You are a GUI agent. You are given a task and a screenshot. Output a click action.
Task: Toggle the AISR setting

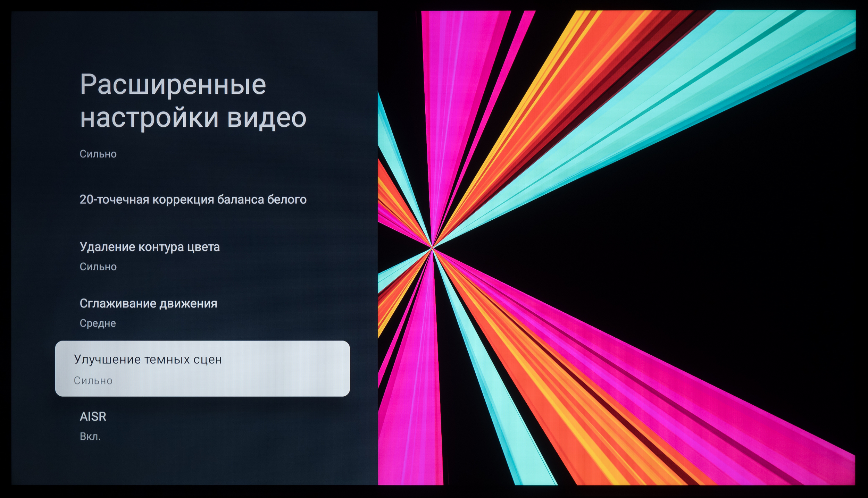coord(93,416)
